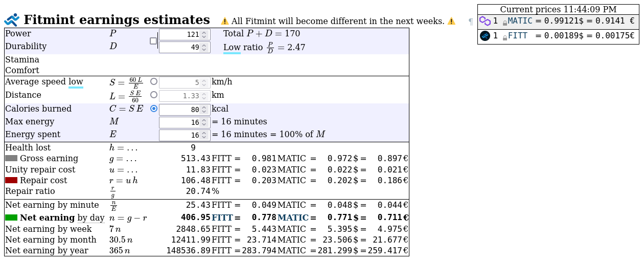Click the warning icon after the notice
This screenshot has width=644, height=261.
click(451, 21)
